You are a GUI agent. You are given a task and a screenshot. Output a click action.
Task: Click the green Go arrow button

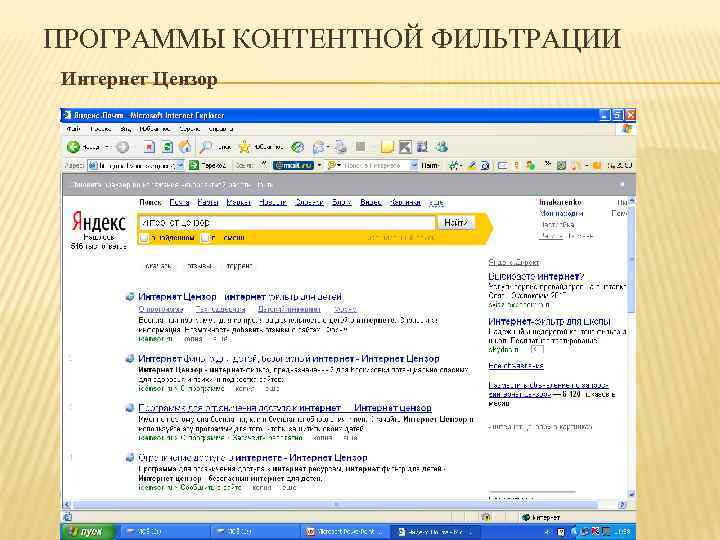pos(194,165)
